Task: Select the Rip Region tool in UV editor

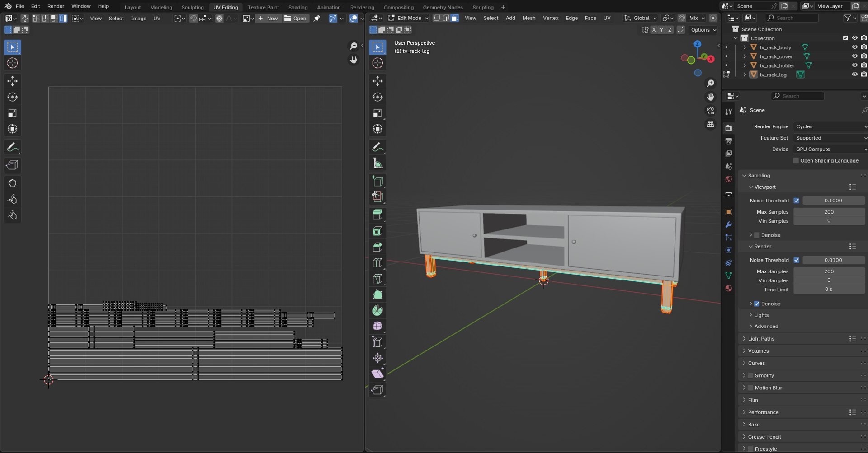Action: click(13, 165)
